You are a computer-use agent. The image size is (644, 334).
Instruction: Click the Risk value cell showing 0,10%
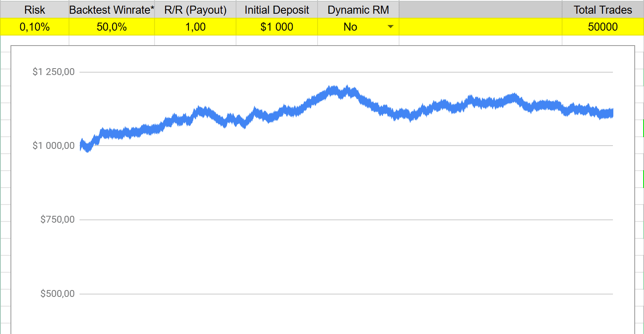coord(35,27)
